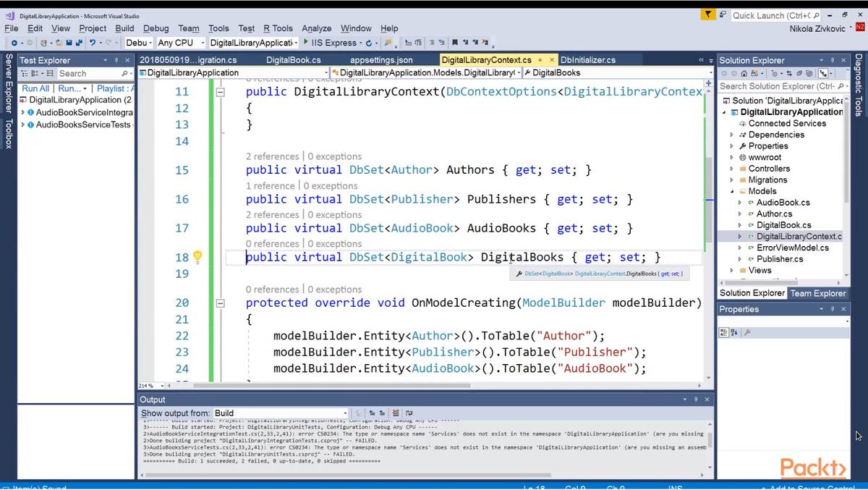
Task: Click the toggle bookmark toolbar icon
Action: coord(454,43)
